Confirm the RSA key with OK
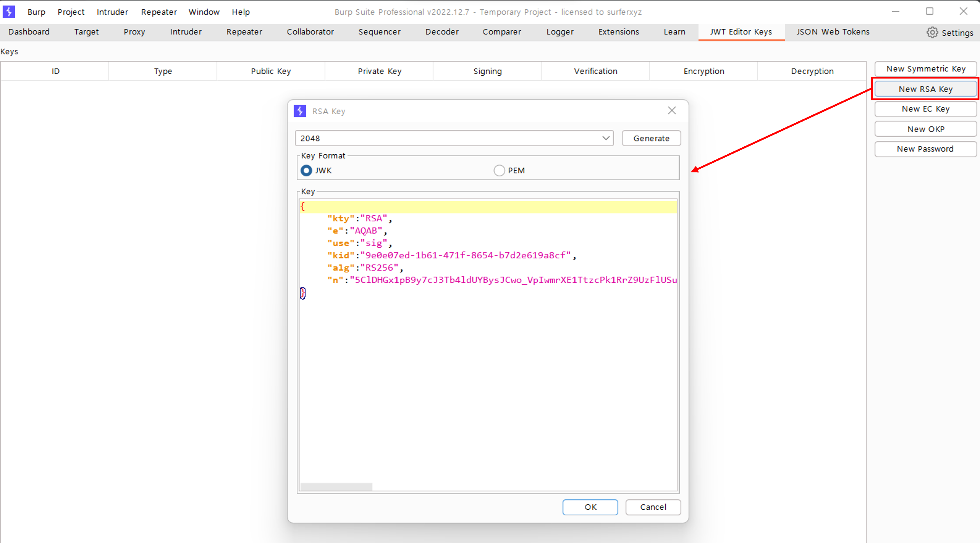Image resolution: width=980 pixels, height=543 pixels. click(590, 507)
